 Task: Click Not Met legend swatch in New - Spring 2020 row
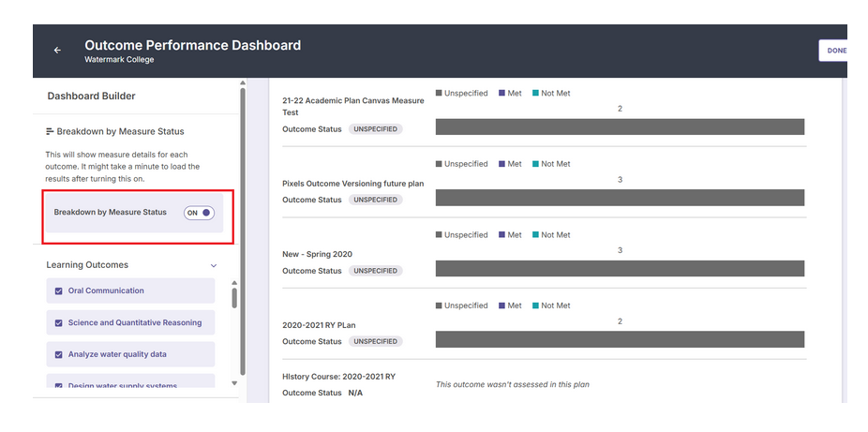(x=535, y=235)
